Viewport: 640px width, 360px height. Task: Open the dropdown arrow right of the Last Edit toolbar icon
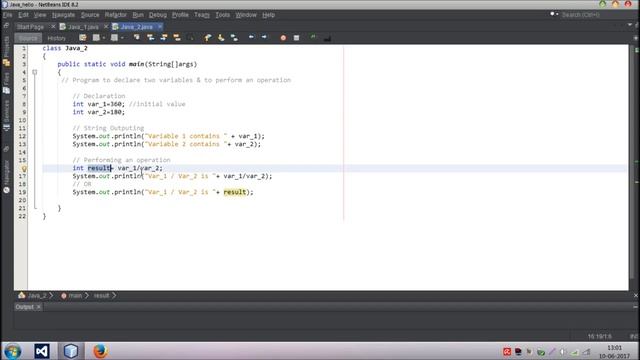[104, 38]
